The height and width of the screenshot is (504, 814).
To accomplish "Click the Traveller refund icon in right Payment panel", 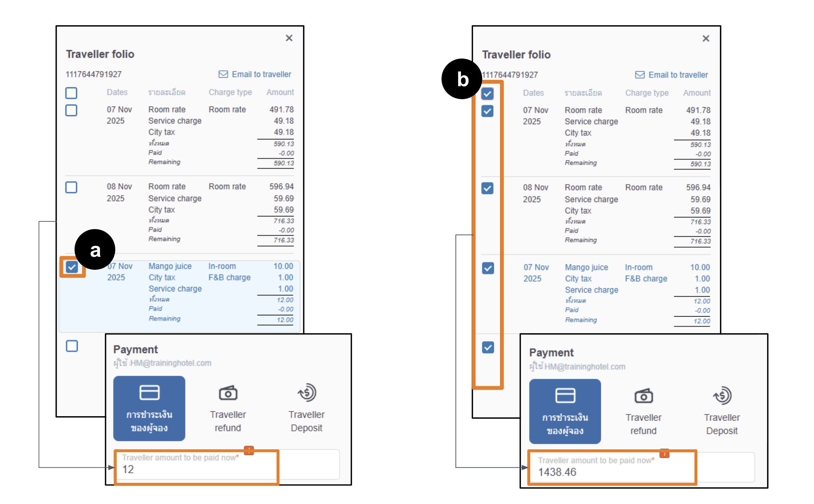I will (643, 396).
